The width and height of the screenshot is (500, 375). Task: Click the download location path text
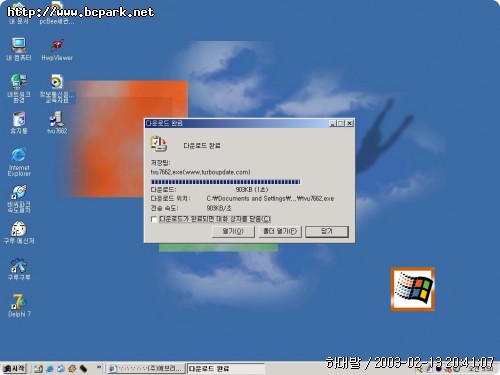click(270, 198)
